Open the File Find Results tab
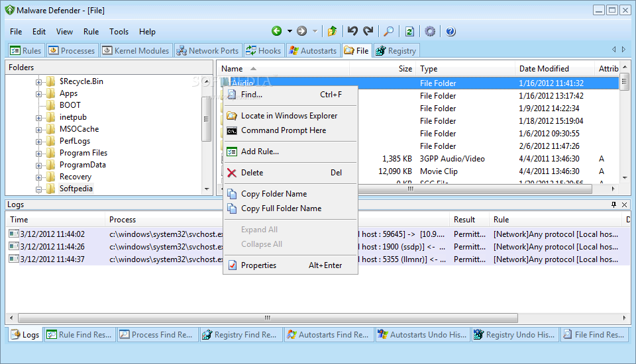 (594, 334)
